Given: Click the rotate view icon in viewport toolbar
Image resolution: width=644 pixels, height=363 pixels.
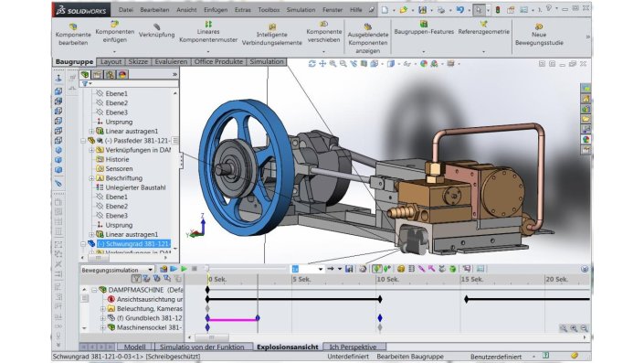Looking at the screenshot, I should (312, 64).
